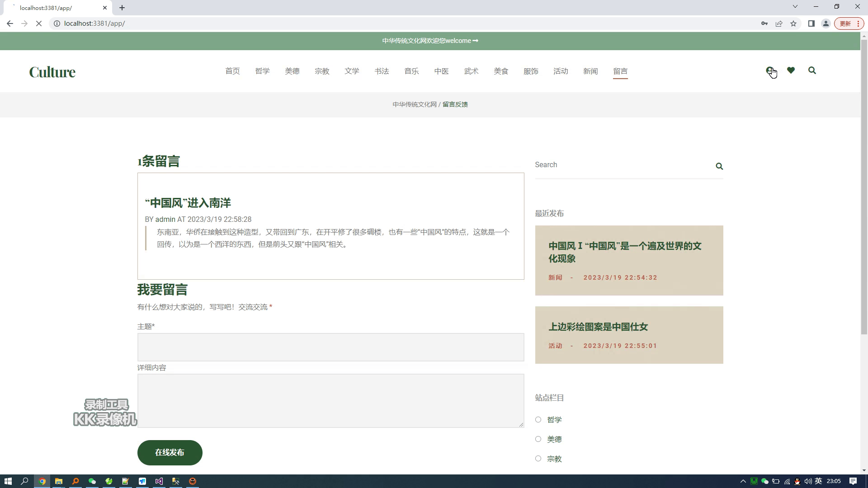Open WeChat from the taskbar
This screenshot has width=868, height=488.
pyautogui.click(x=92, y=481)
